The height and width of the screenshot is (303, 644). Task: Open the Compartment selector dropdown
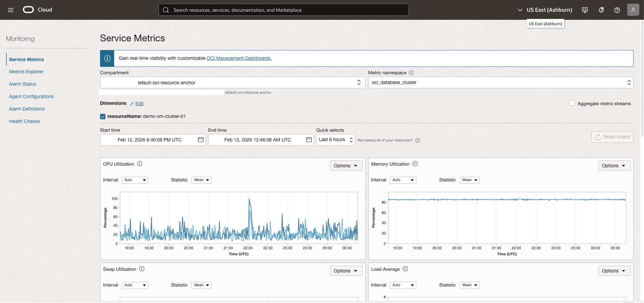click(233, 83)
